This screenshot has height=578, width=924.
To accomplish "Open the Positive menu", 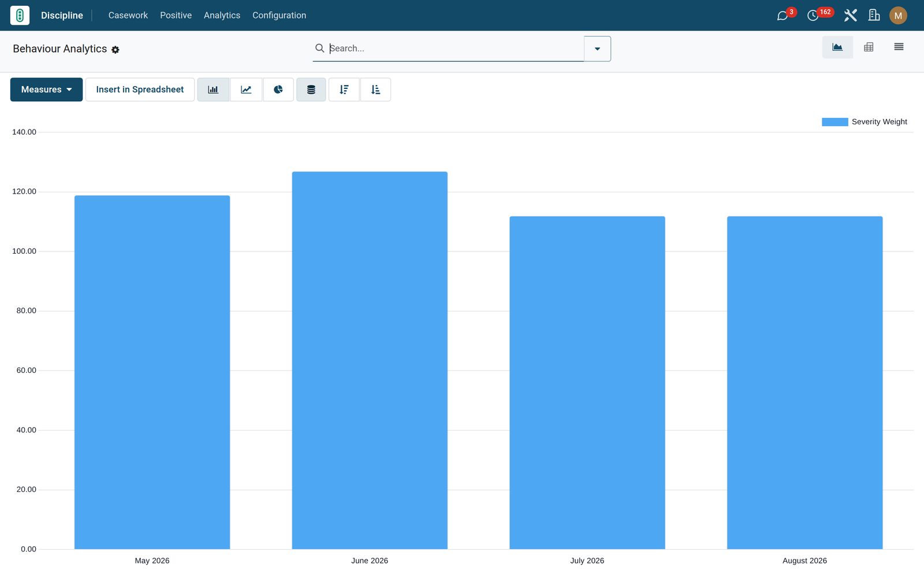I will (x=176, y=16).
